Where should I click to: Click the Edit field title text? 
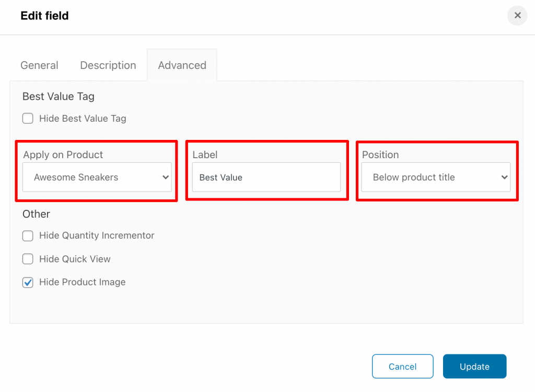(x=45, y=16)
